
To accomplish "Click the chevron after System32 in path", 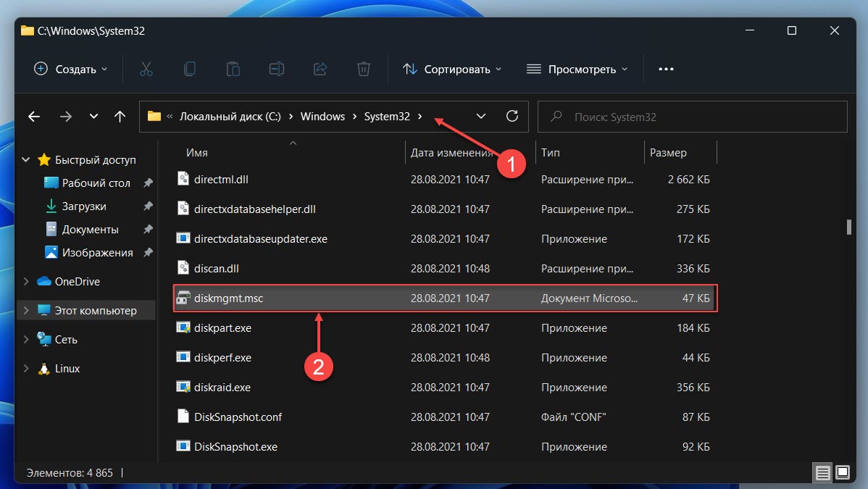I will pos(420,117).
